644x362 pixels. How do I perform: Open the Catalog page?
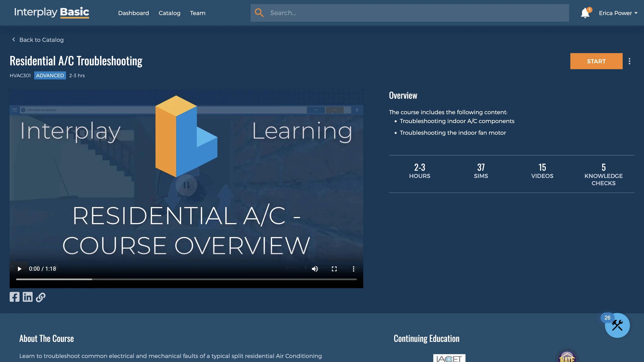pos(169,13)
